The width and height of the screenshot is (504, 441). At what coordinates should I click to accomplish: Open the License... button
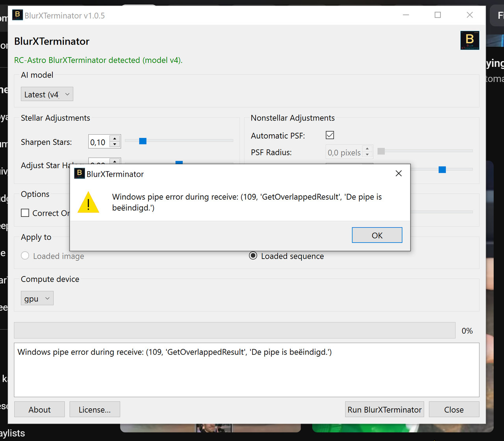94,409
